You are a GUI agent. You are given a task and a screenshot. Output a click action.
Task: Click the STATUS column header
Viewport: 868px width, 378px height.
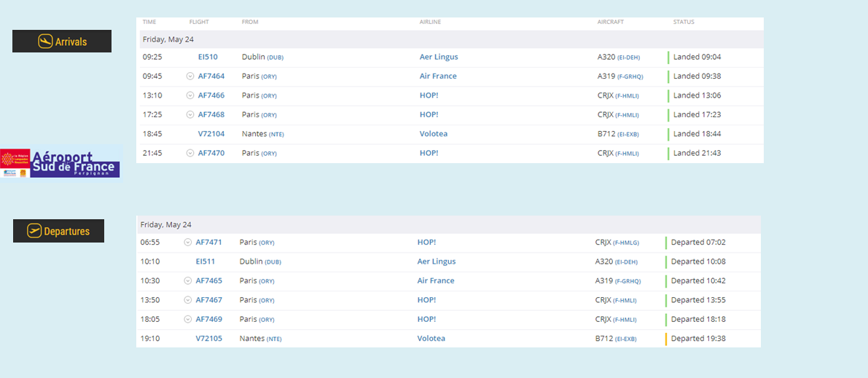click(x=684, y=22)
